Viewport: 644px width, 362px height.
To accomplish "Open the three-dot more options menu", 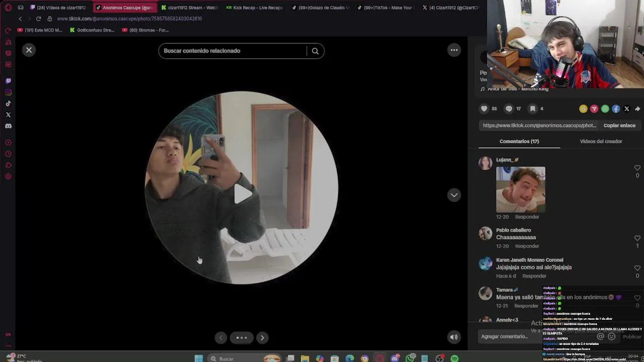I will pos(454,50).
